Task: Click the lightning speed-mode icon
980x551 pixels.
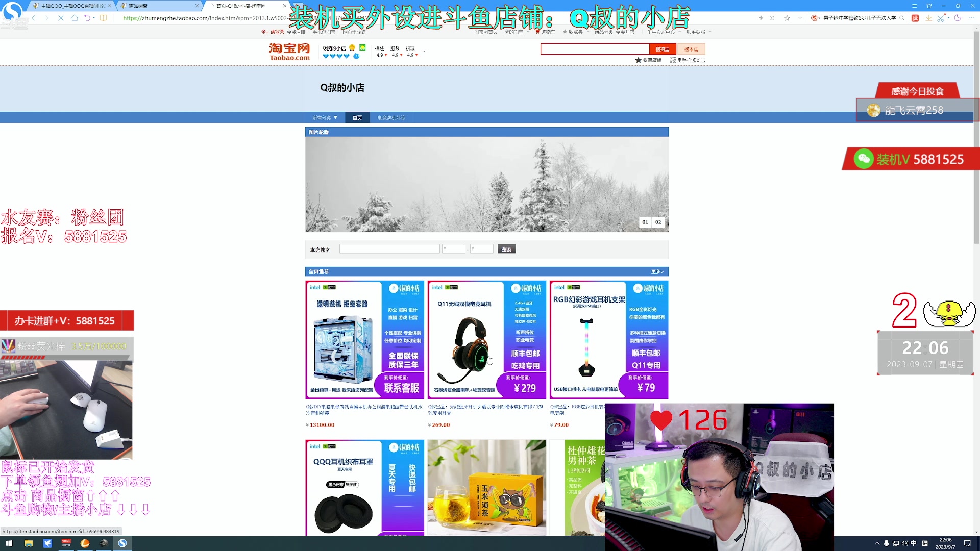Action: click(x=761, y=18)
